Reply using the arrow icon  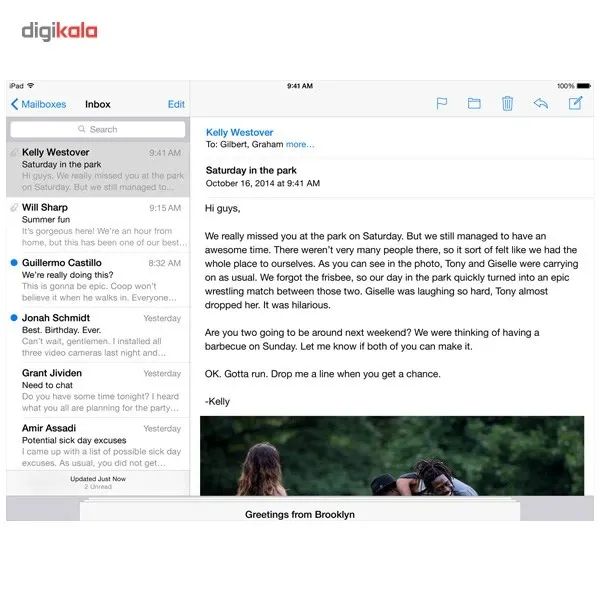coord(541,103)
